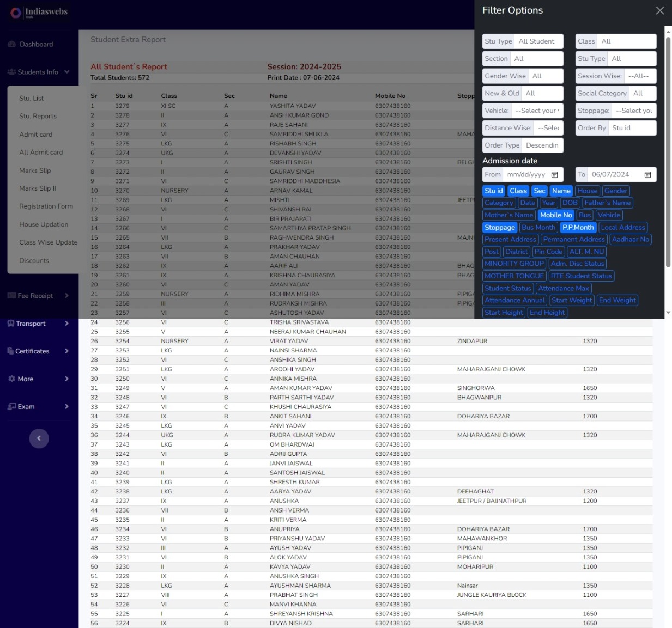Viewport: 672px width, 628px height.
Task: Close the Filter Options panel
Action: click(x=659, y=10)
